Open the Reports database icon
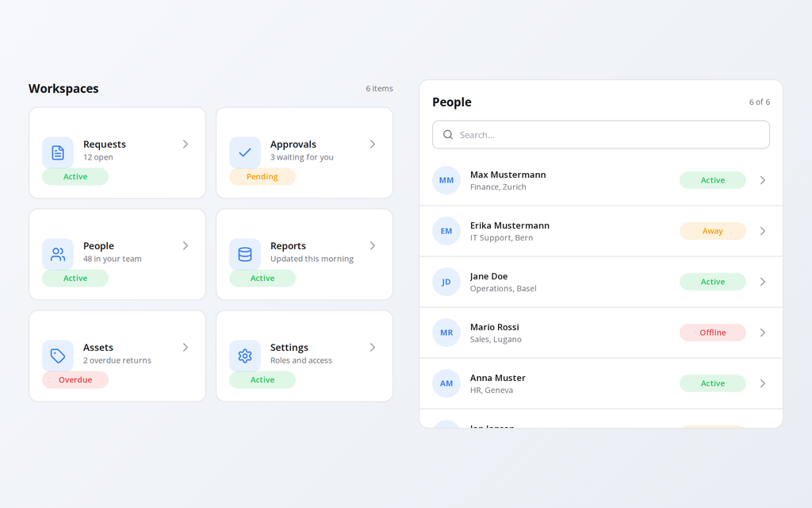 click(245, 255)
